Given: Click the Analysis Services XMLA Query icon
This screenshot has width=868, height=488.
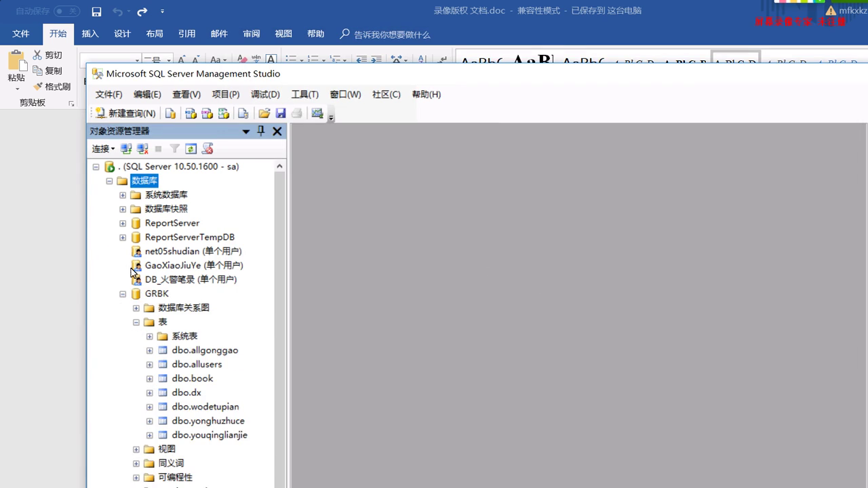Looking at the screenshot, I should [224, 113].
